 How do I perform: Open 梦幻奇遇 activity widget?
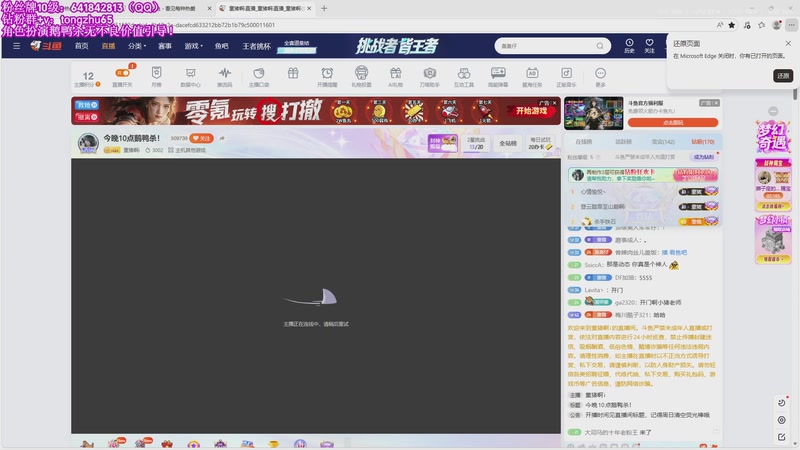pyautogui.click(x=773, y=137)
